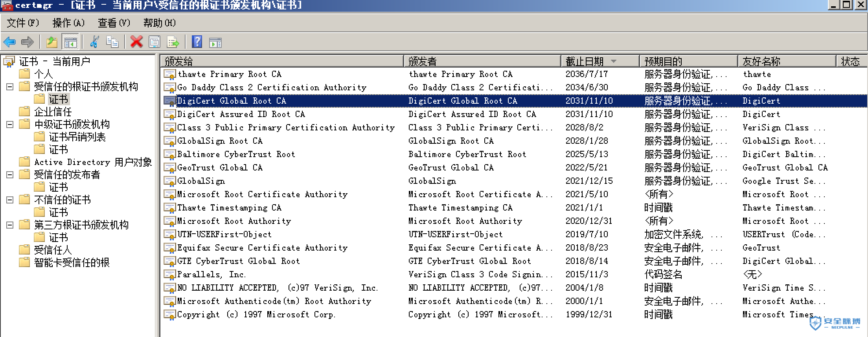
Task: Open the 操作(A) menu
Action: 68,23
